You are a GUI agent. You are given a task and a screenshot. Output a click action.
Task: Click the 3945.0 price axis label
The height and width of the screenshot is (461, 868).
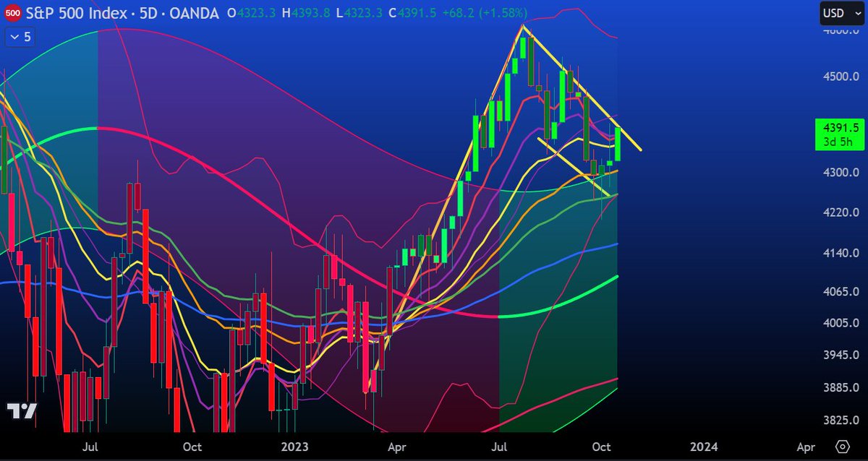[x=840, y=356]
